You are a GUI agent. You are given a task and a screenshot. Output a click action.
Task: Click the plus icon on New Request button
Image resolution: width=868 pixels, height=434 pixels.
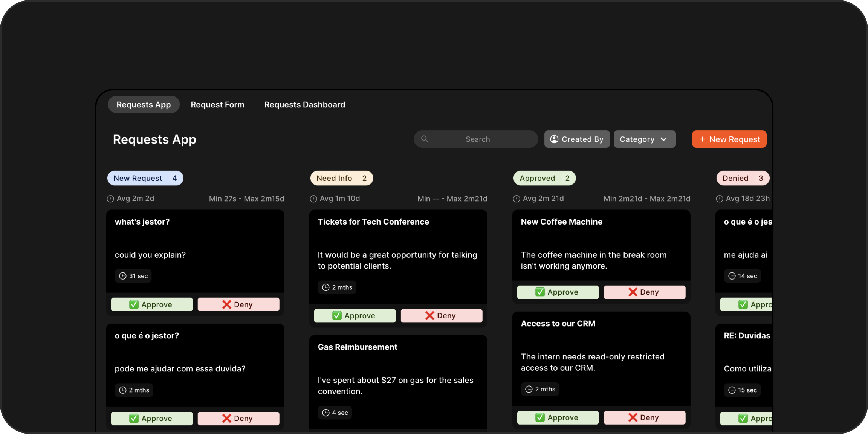703,139
